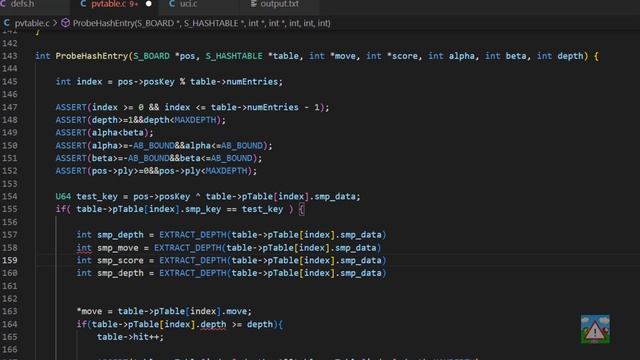Click line number 159 in gutter
Screen dimensions: 640x360
[10, 260]
